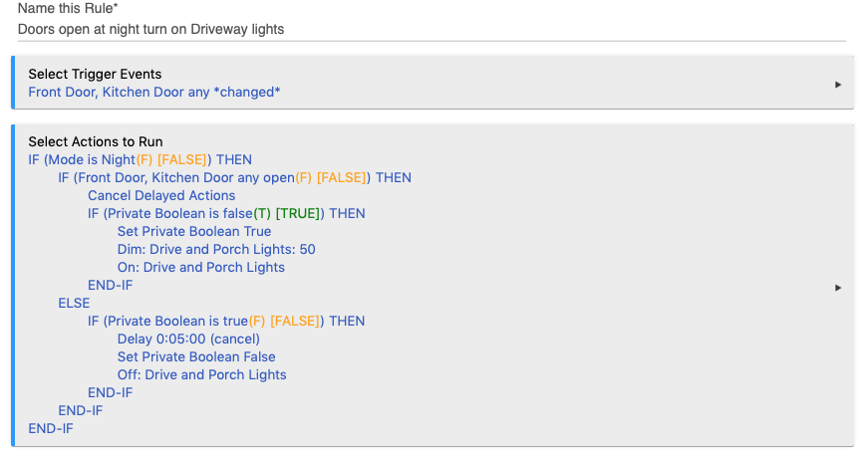Image resolution: width=868 pixels, height=463 pixels.
Task: Click 'On: Drive and Porch Lights' action
Action: [201, 267]
